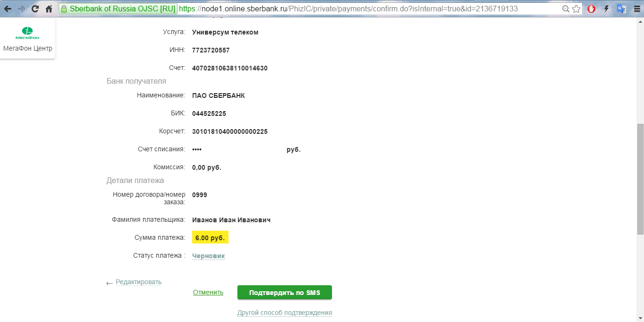Click the browser forward arrow
This screenshot has width=644, height=322.
[21, 9]
